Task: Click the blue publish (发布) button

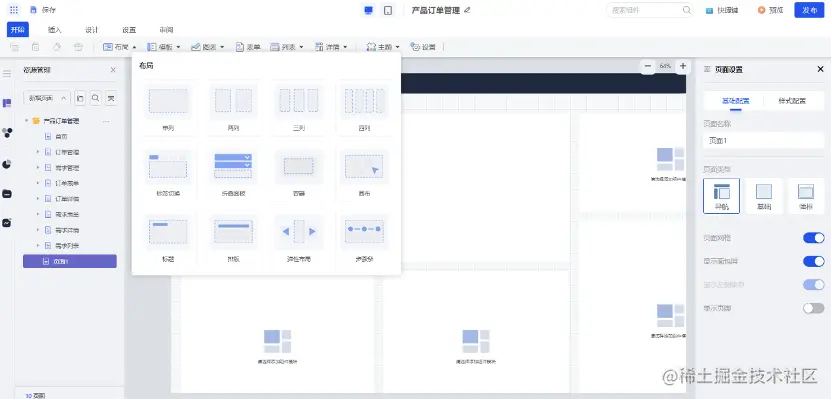Action: coord(809,10)
